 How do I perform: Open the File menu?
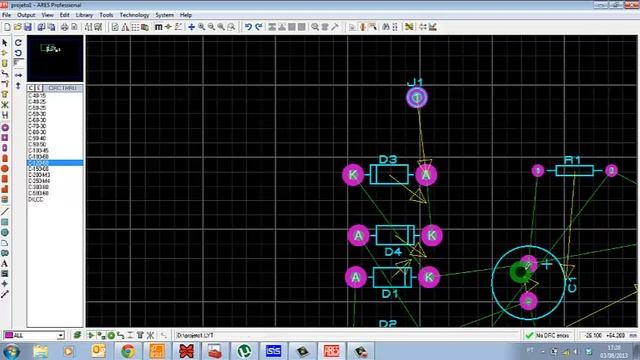pyautogui.click(x=7, y=15)
